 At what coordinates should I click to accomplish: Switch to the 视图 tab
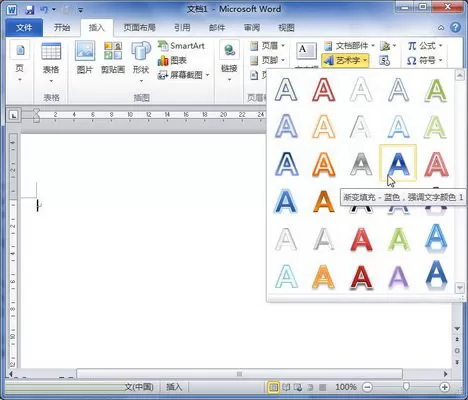(286, 28)
